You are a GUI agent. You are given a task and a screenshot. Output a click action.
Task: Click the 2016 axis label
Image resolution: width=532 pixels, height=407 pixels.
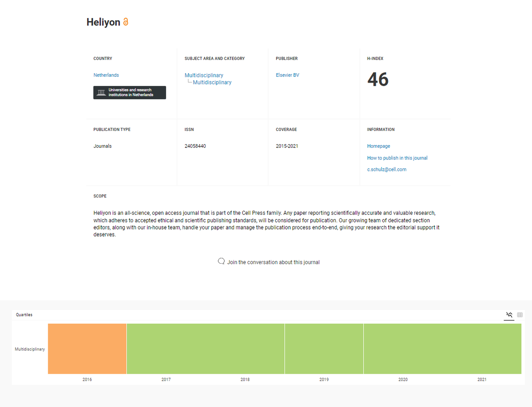(x=87, y=379)
